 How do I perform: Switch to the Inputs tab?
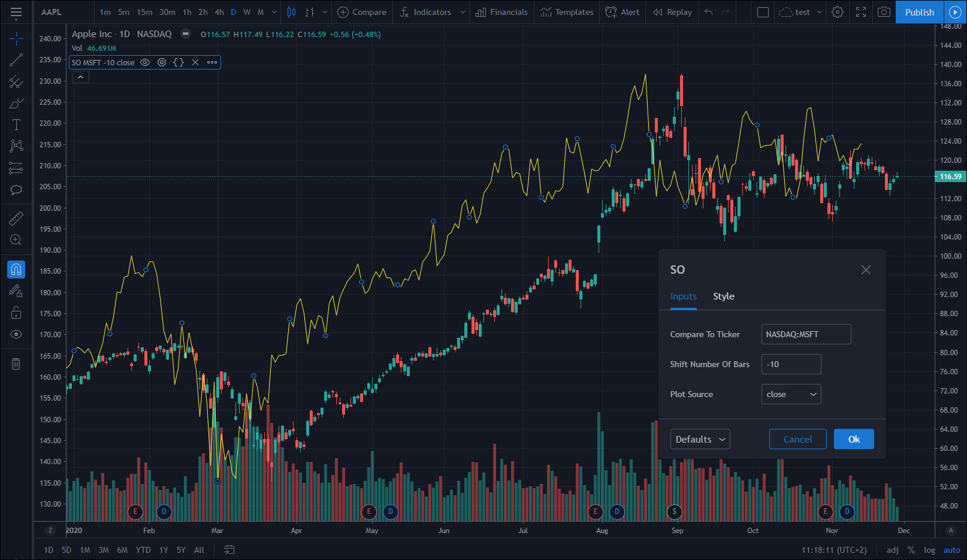683,296
